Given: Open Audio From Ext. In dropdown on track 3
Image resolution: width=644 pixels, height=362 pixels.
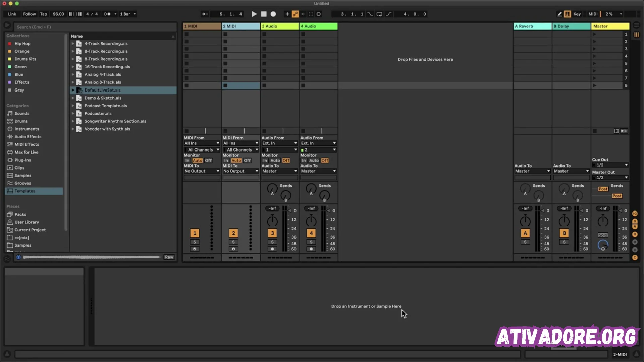Looking at the screenshot, I should click(280, 143).
